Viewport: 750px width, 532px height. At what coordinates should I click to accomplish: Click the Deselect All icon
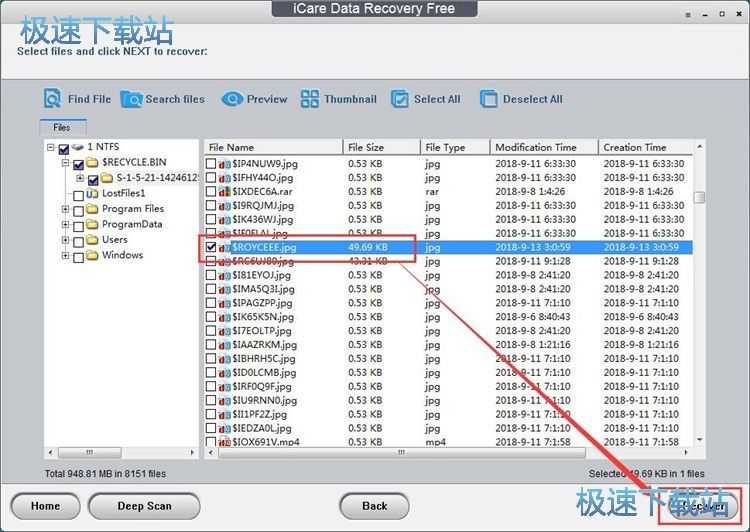pos(488,99)
